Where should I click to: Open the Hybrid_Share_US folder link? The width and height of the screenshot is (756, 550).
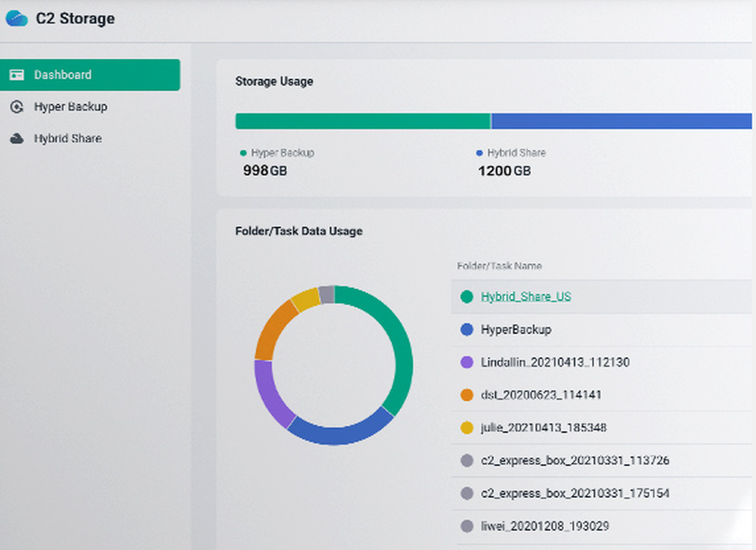click(x=526, y=297)
